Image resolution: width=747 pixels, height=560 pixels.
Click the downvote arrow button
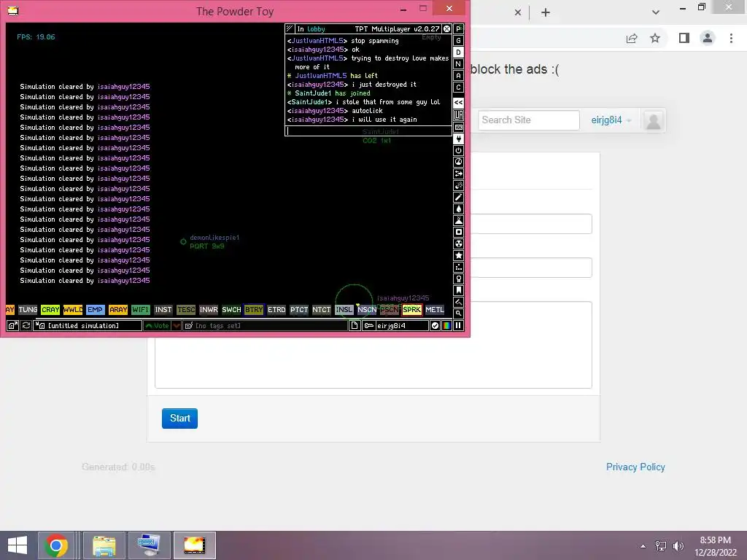pyautogui.click(x=177, y=326)
